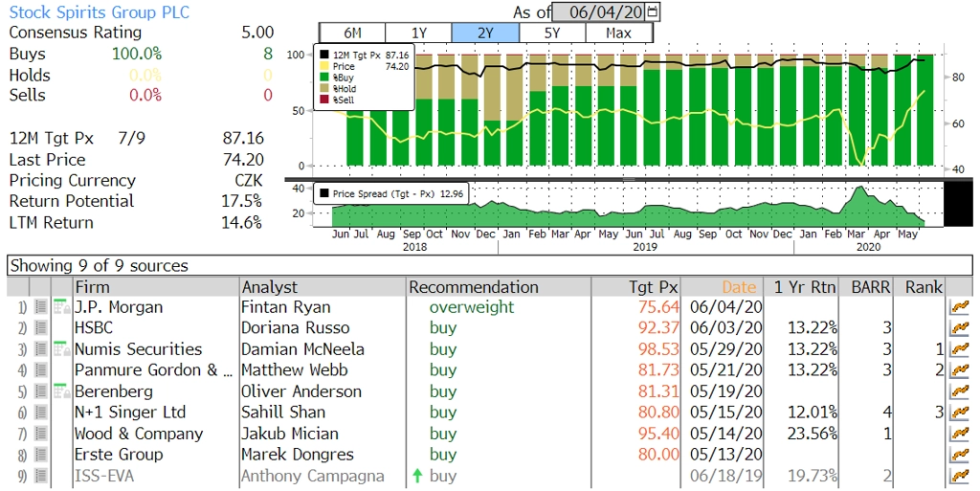980x491 pixels.
Task: Click the locked research icon next to Berenberg
Action: (62, 391)
